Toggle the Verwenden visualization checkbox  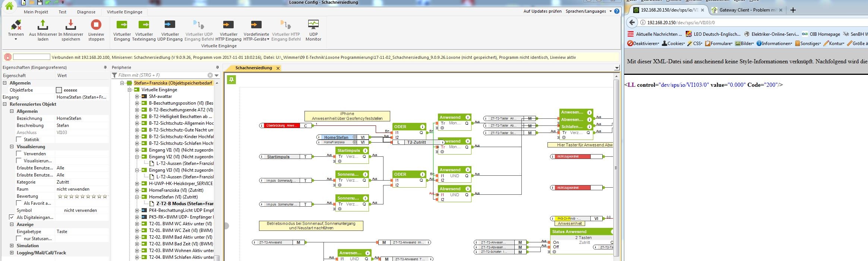pos(19,154)
